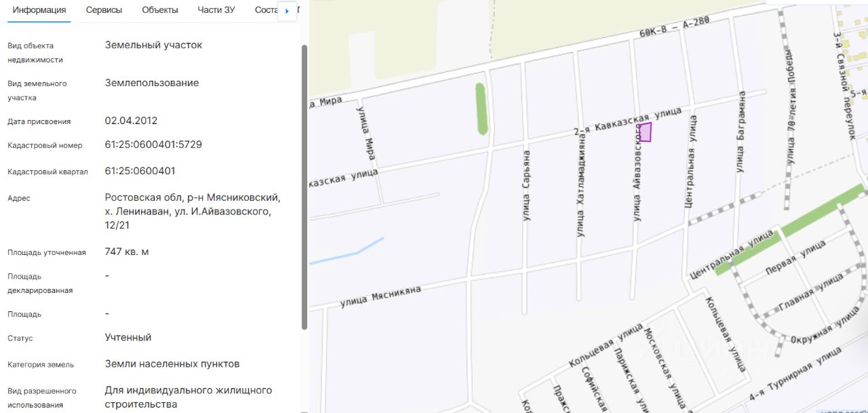
Task: Switch to the Информация tab
Action: tap(39, 10)
